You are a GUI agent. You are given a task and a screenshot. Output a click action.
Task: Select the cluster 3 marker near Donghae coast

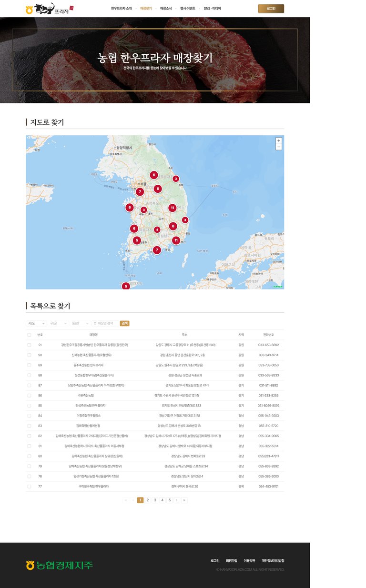click(176, 179)
